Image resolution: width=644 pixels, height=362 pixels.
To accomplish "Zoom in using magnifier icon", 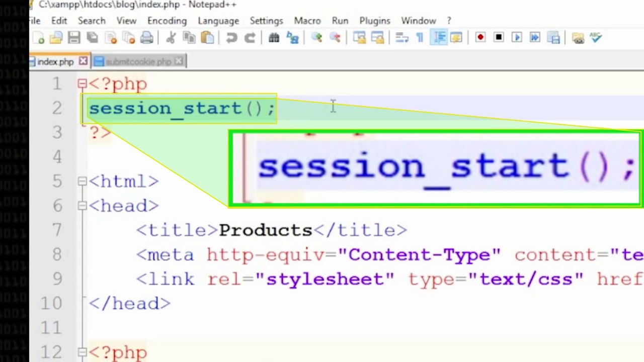I will pos(316,38).
